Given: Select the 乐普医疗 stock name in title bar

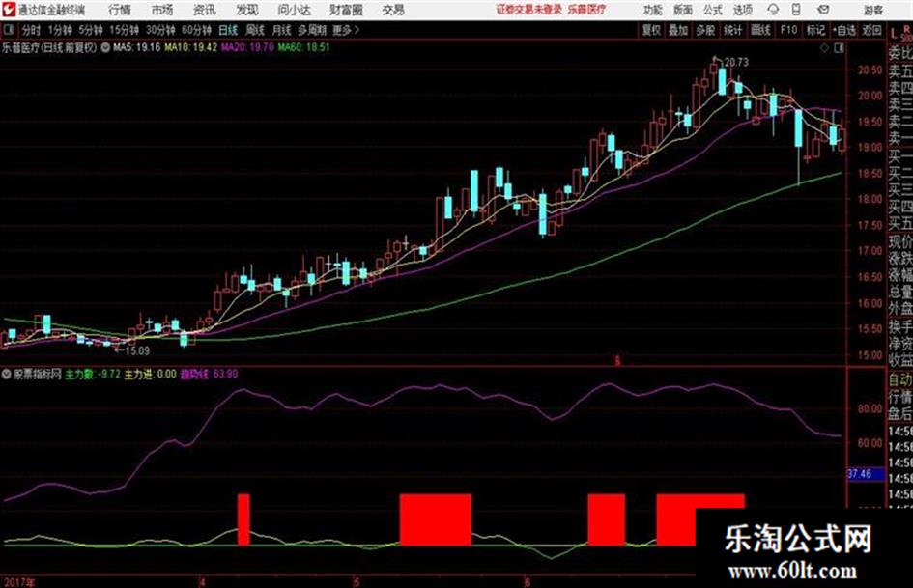Looking at the screenshot, I should [x=586, y=10].
